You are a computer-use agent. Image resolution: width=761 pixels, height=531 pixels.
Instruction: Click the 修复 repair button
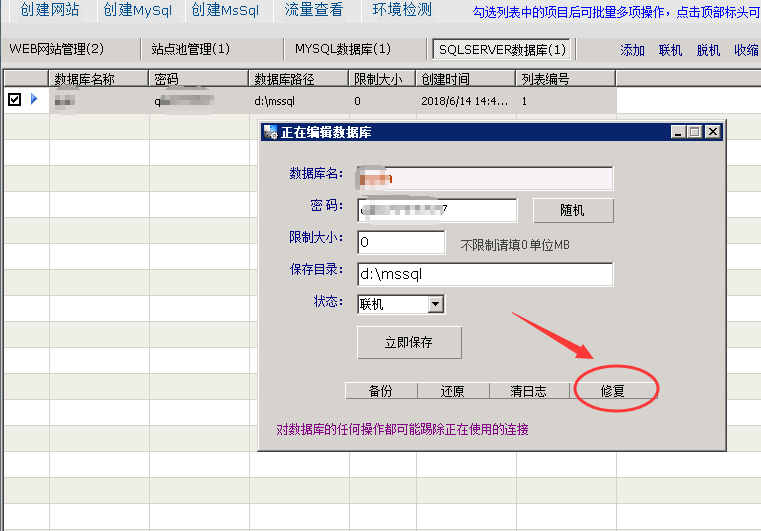(x=612, y=391)
